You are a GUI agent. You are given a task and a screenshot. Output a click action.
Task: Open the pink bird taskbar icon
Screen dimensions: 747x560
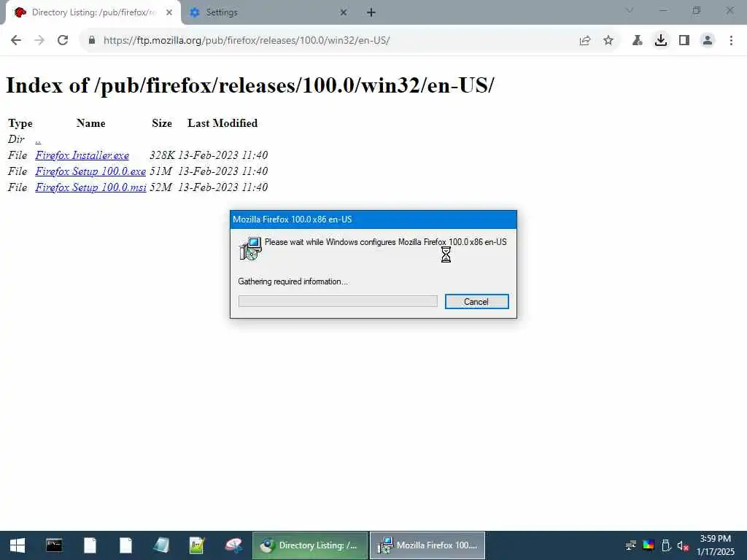click(233, 545)
